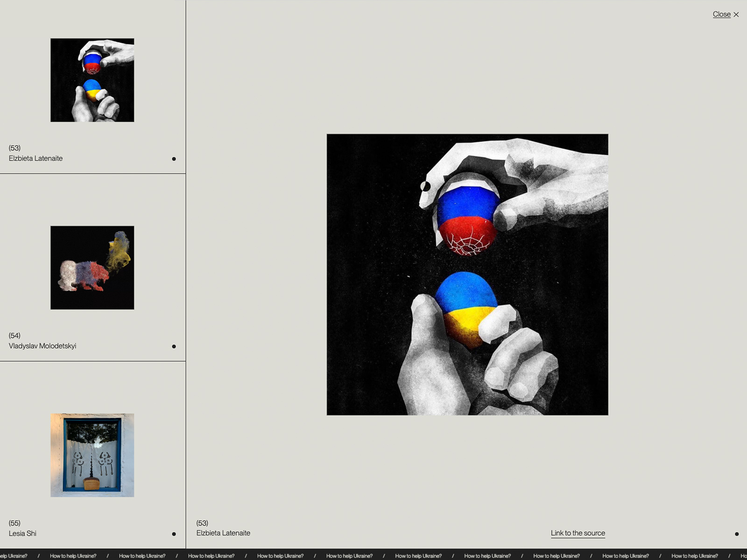Click the X icon next to Close
The height and width of the screenshot is (560, 747).
736,14
